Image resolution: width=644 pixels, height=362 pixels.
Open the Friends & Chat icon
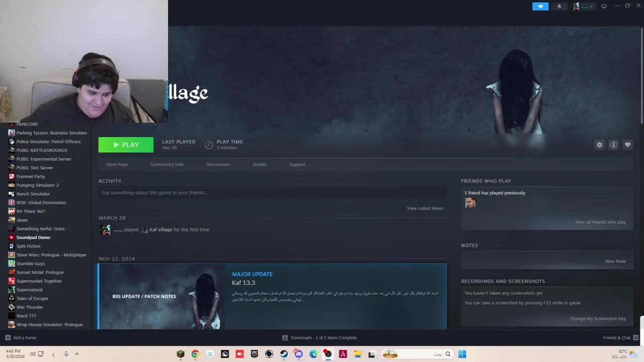click(635, 338)
